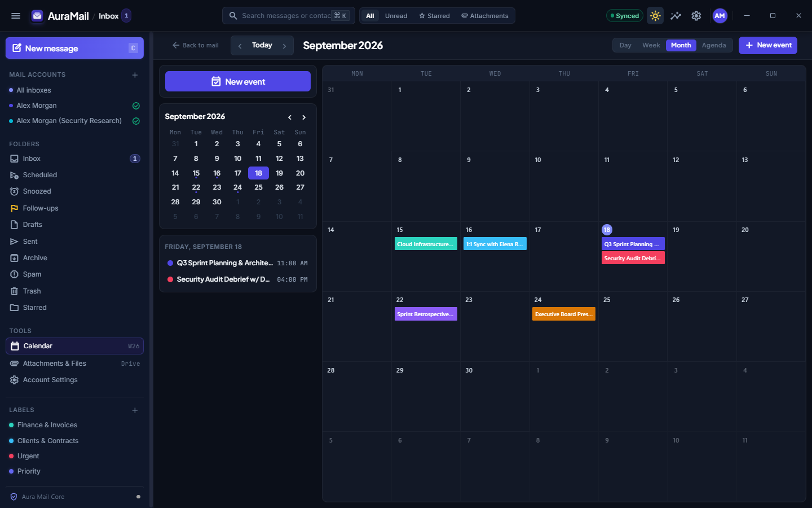Open the Sprint Retrospective event
Viewport: 812px width, 508px height.
426,314
